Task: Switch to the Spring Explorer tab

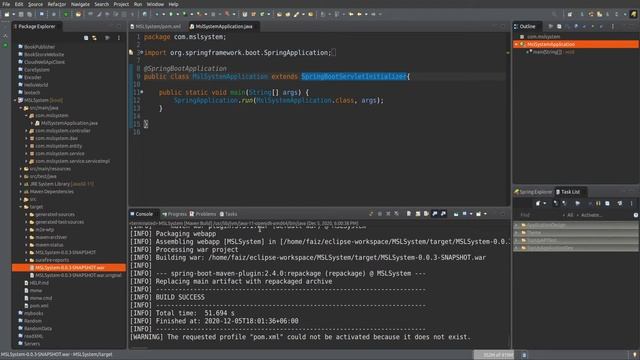Action: [x=533, y=192]
